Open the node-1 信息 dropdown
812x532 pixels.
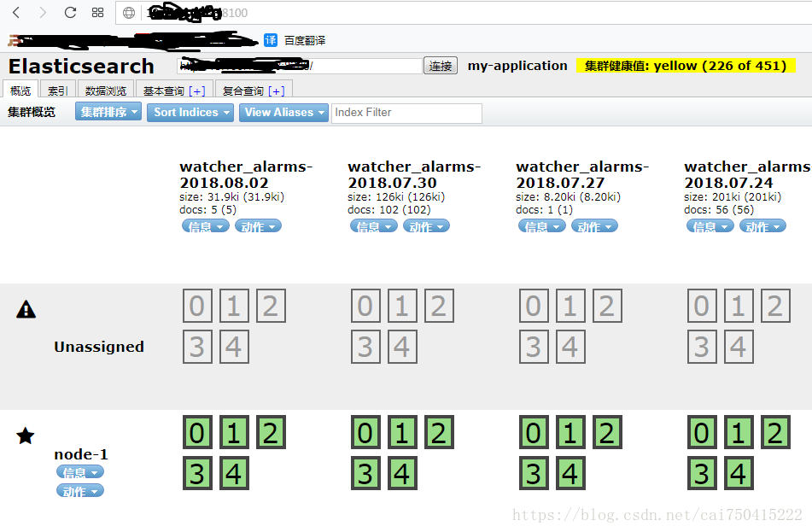click(80, 472)
